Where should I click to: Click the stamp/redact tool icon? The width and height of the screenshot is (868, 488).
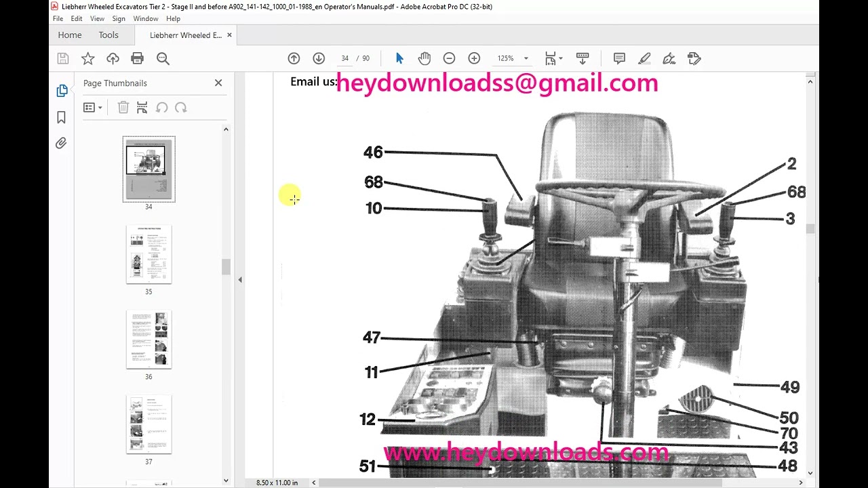click(x=694, y=58)
